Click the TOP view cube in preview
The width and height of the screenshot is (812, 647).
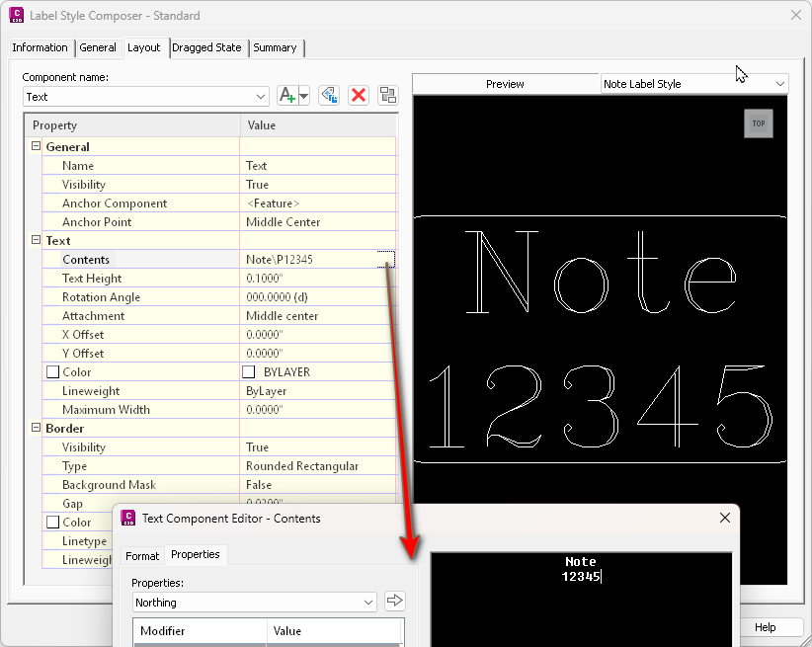tap(758, 123)
